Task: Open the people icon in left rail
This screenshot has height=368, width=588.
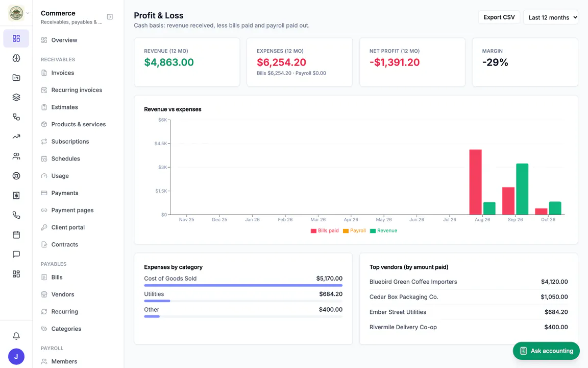Action: [16, 156]
